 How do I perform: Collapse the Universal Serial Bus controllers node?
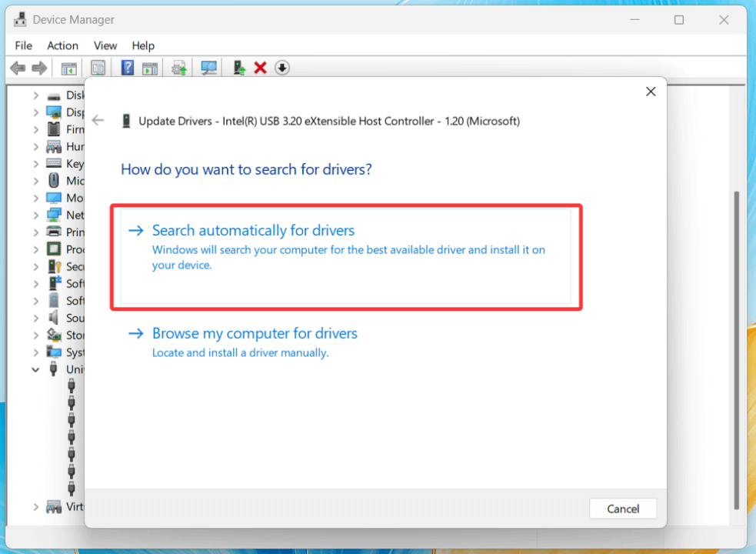click(35, 369)
